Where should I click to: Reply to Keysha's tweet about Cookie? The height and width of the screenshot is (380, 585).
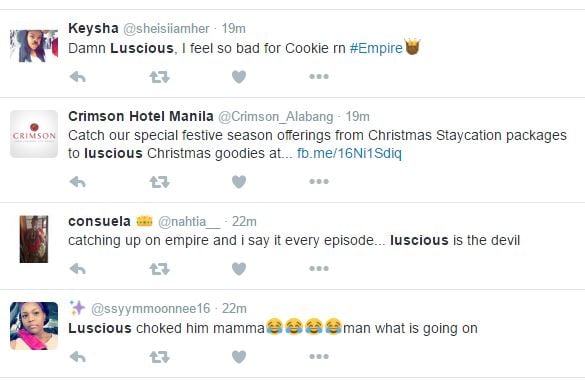(78, 77)
